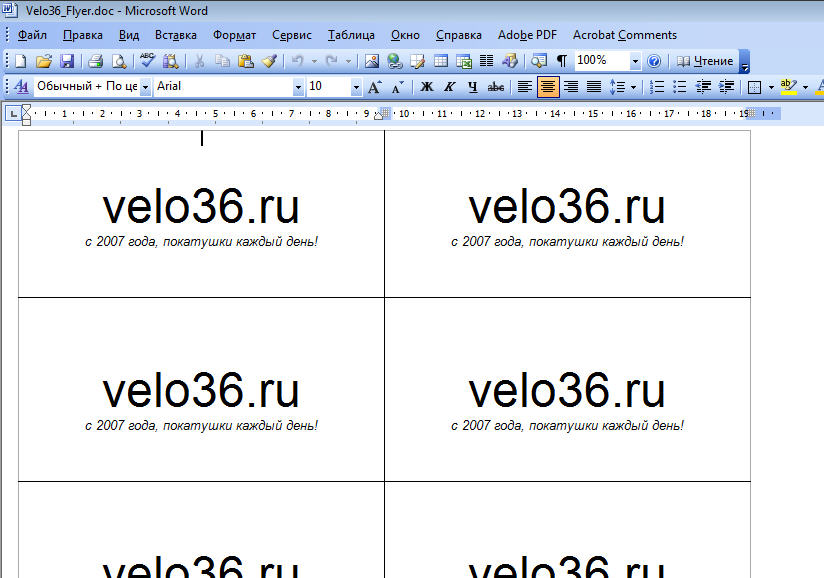Switch to Чтение reading layout
Viewport: 824px width, 578px height.
click(705, 61)
